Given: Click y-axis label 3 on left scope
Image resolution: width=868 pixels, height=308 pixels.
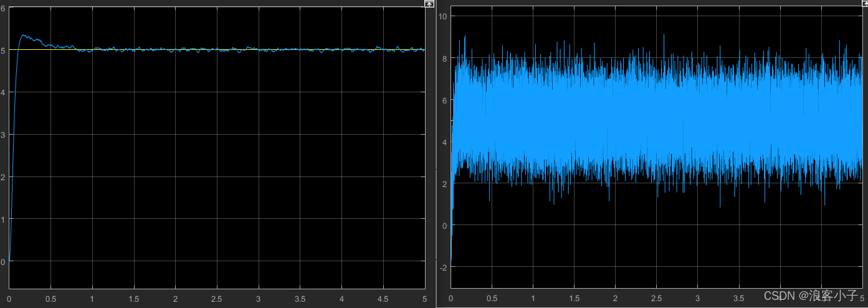Looking at the screenshot, I should click(3, 135).
